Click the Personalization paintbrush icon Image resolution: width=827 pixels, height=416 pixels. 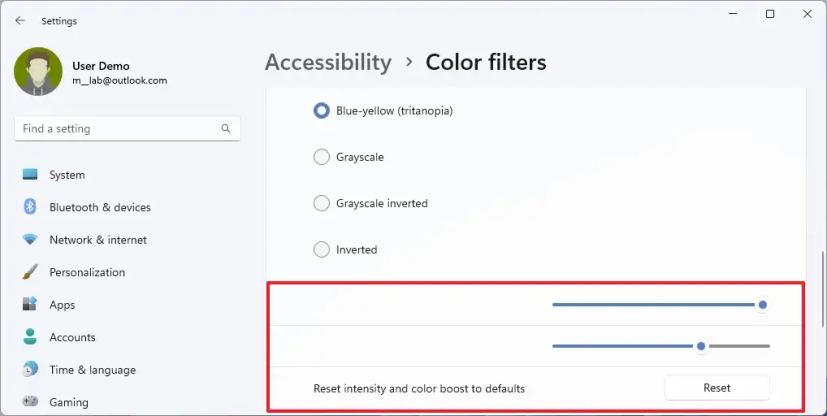pos(30,272)
